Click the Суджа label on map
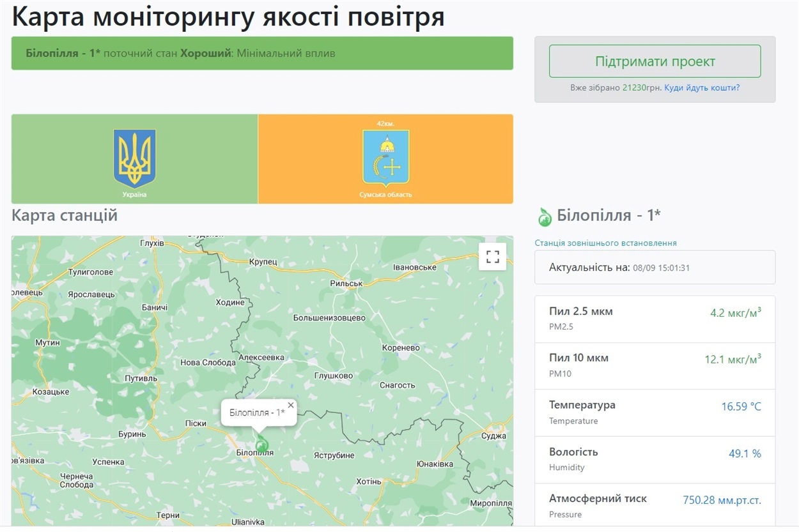 point(493,436)
